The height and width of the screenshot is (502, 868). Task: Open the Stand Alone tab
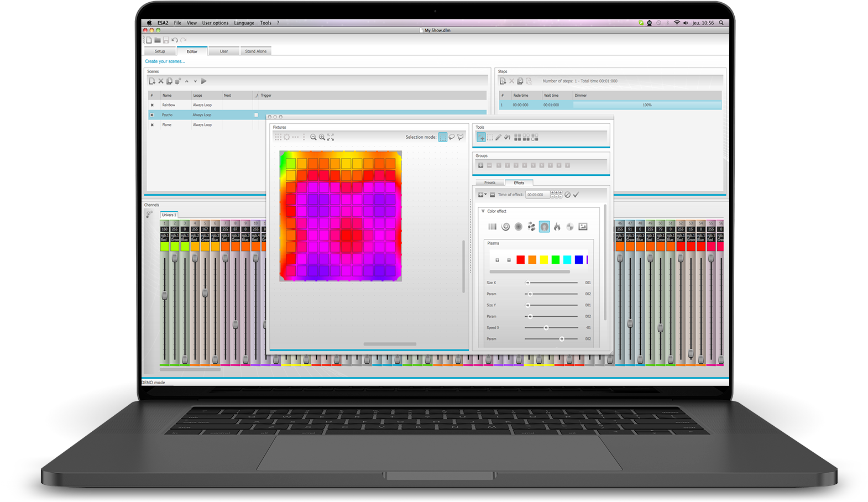point(255,51)
